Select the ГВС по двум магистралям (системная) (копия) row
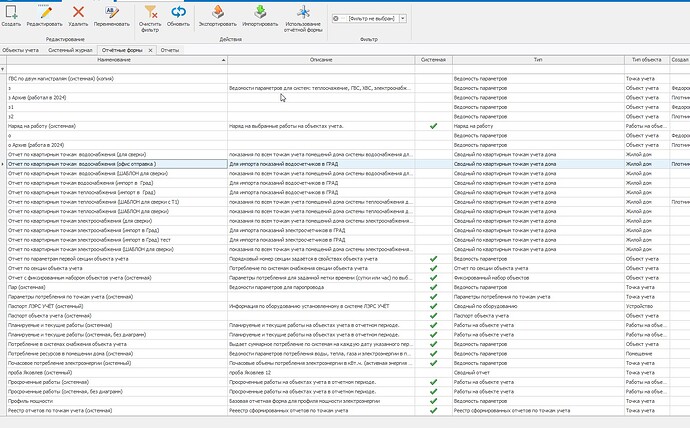690x428 pixels. [61, 79]
